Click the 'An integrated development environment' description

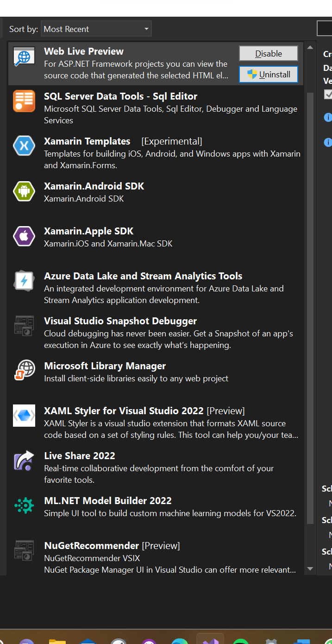[x=164, y=294]
